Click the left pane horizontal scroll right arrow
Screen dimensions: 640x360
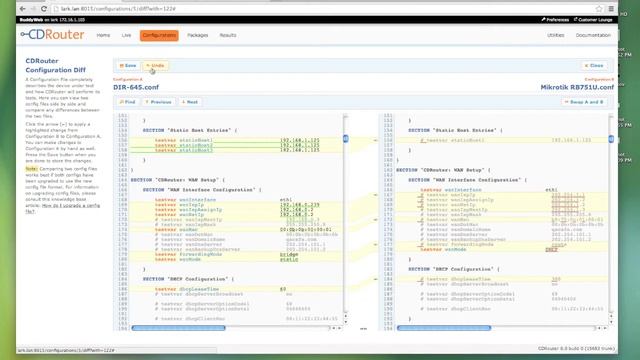click(340, 328)
